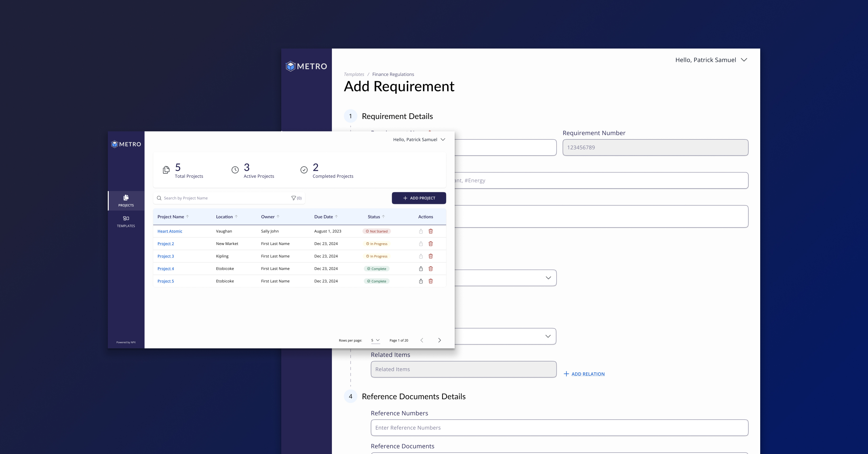Click Page 1 of 20 text
868x454 pixels.
[399, 340]
